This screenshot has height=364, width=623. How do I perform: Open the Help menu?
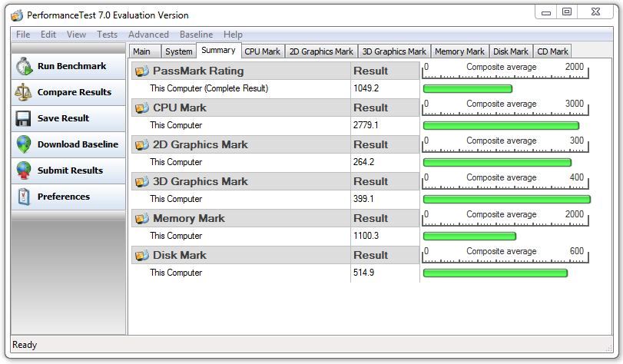click(233, 35)
